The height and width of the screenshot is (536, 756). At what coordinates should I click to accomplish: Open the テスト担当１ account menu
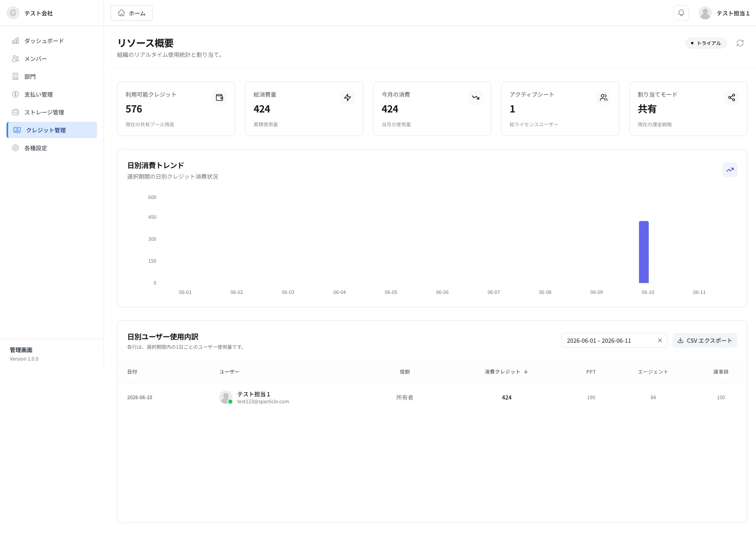724,13
